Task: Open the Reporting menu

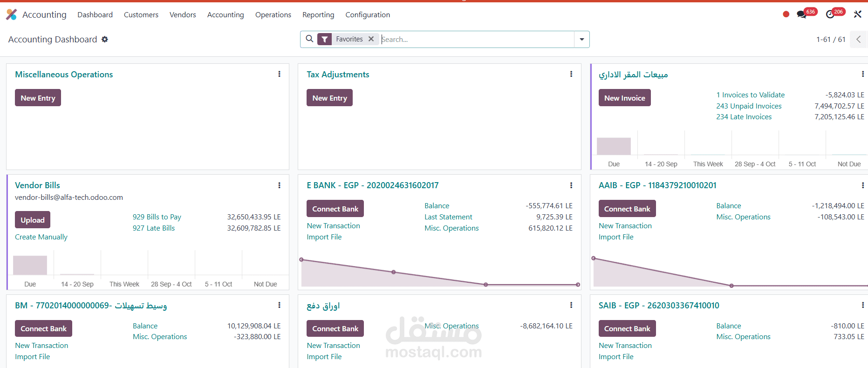Action: click(x=318, y=15)
